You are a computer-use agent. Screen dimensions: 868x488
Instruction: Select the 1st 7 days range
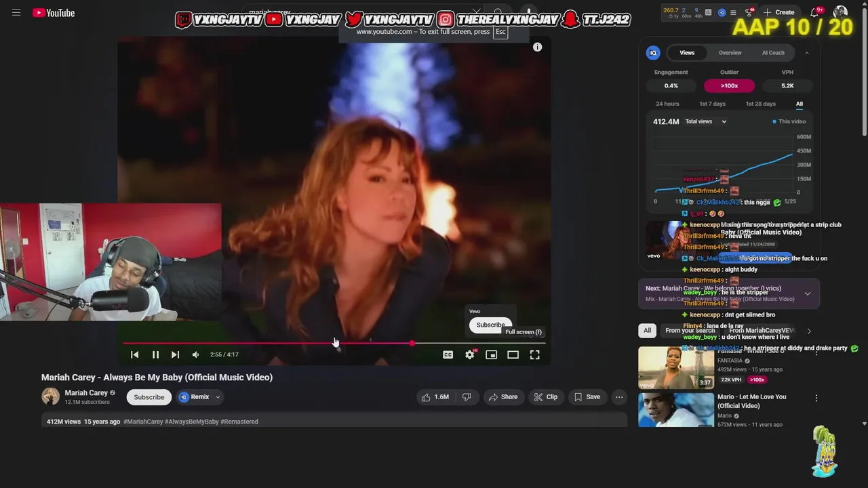(x=712, y=104)
